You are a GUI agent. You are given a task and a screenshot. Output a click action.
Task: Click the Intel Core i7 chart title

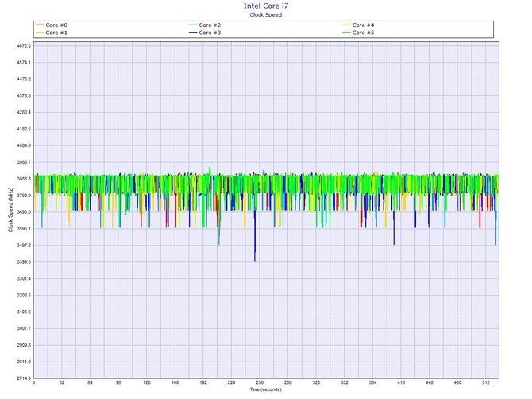tap(266, 6)
